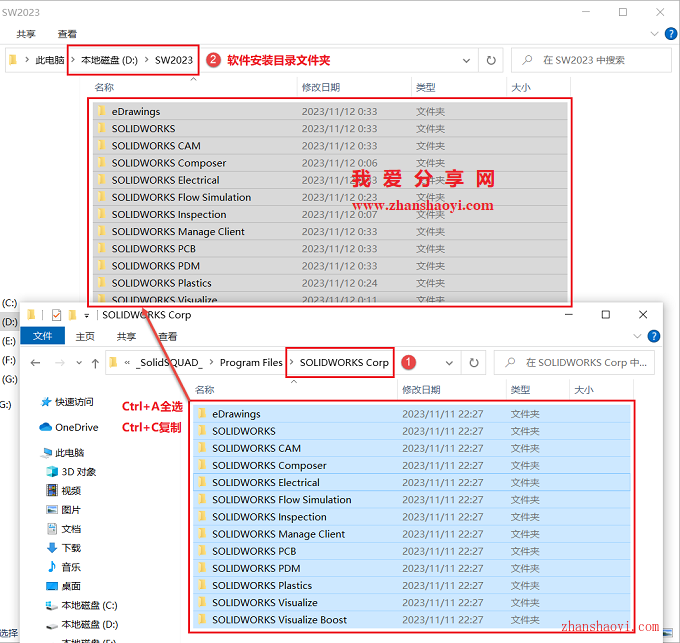Viewport: 680px width, 643px height.
Task: Expand hidden path chevron before _SolidSQUAD_
Action: (127, 362)
